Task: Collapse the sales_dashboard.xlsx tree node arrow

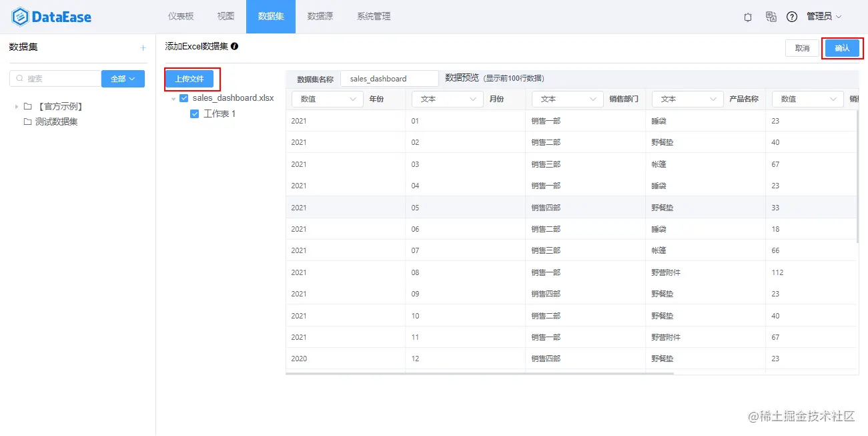Action: (173, 99)
